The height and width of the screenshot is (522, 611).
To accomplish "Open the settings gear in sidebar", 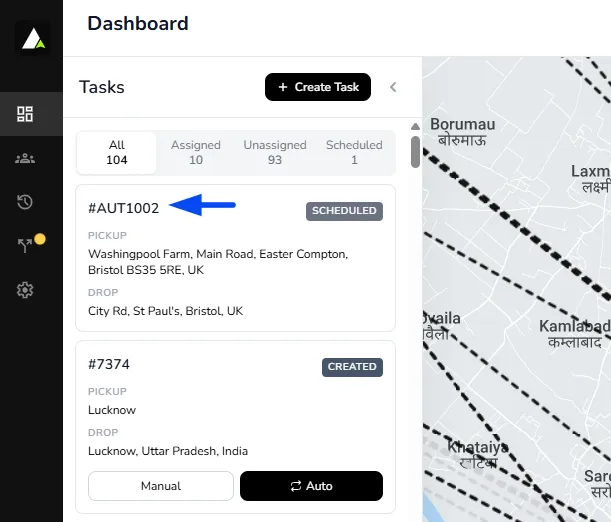I will coord(25,290).
